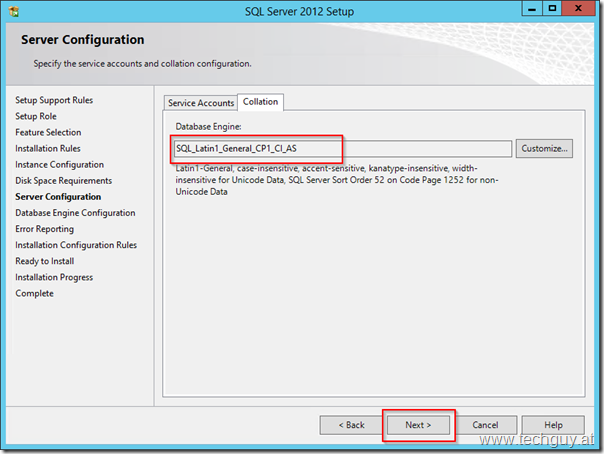604x454 pixels.
Task: Select Installation Configuration Rules step
Action: tap(76, 245)
